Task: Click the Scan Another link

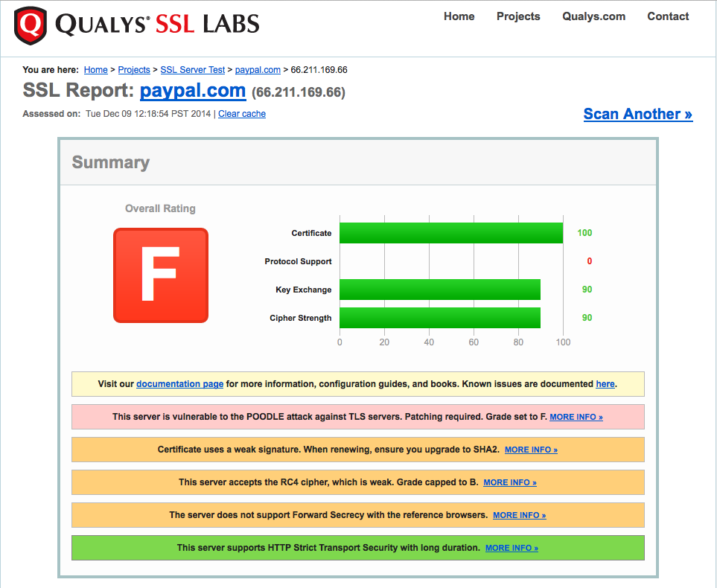Action: [638, 114]
